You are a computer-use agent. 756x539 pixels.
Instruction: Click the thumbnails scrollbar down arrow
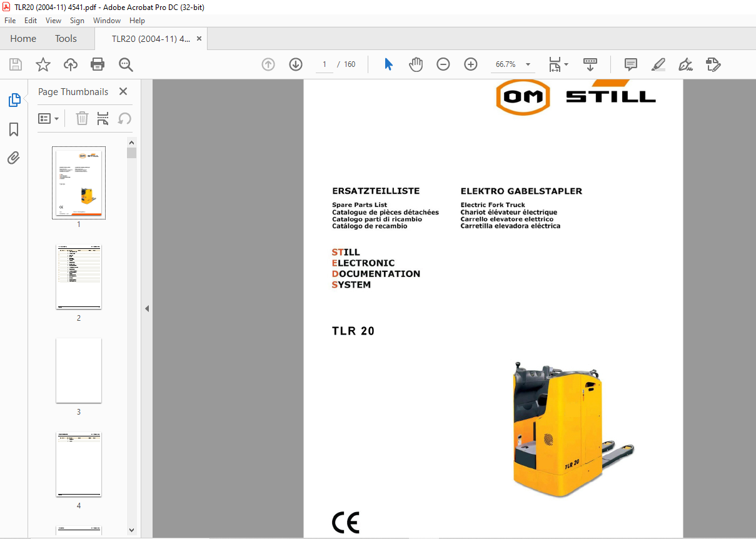(131, 530)
